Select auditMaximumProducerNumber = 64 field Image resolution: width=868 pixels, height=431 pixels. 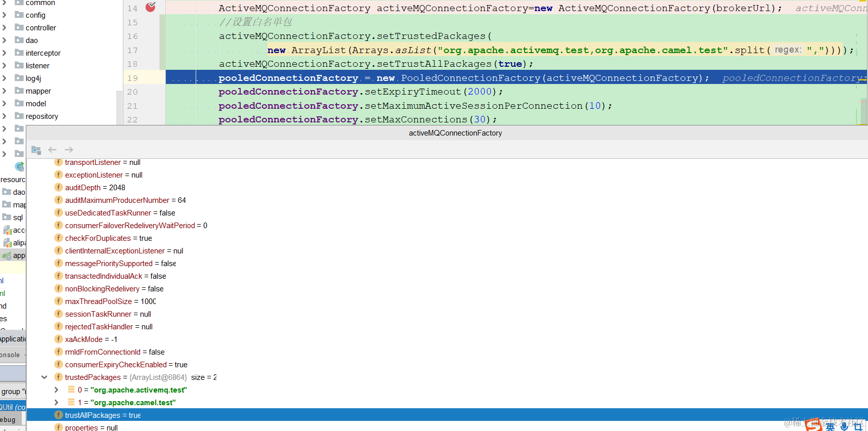coord(125,200)
